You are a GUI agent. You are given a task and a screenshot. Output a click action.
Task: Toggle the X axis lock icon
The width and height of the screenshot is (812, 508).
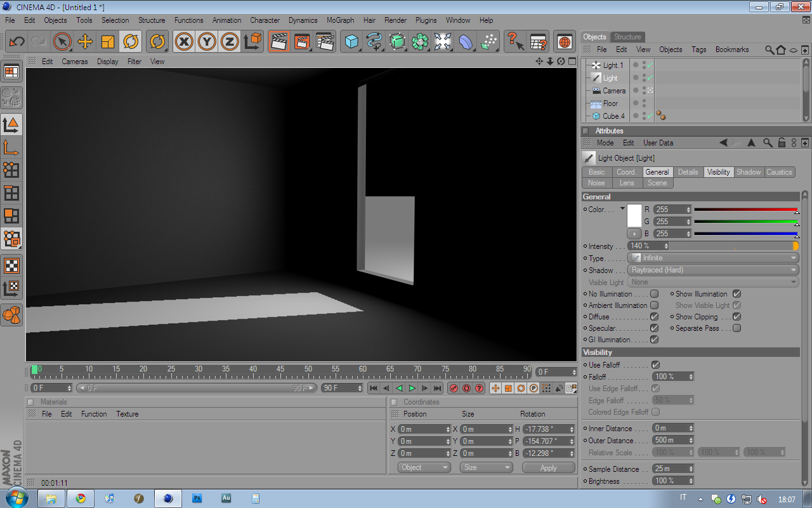pos(184,42)
